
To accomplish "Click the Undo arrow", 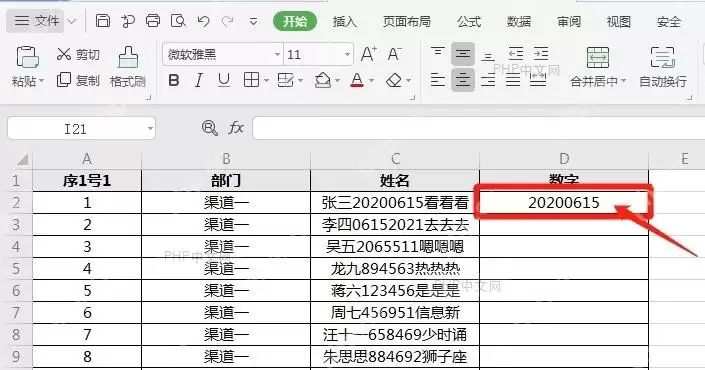I will pos(203,21).
